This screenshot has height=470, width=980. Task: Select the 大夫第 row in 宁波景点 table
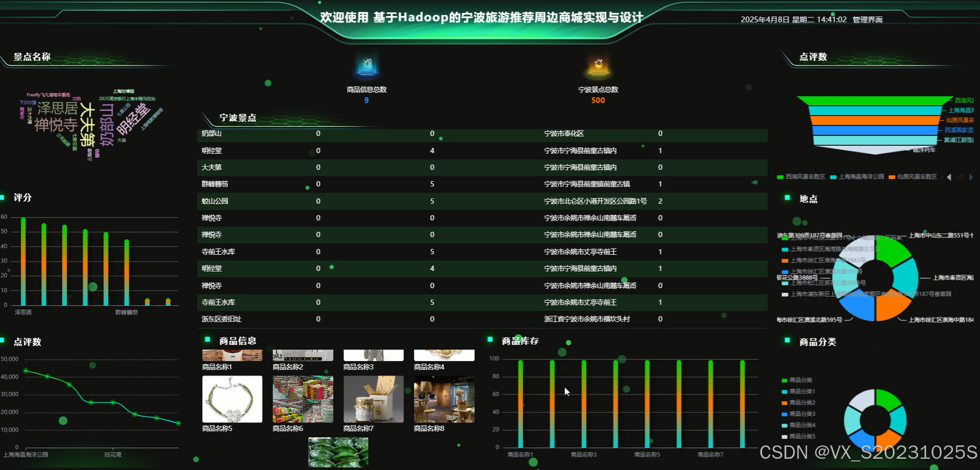pyautogui.click(x=482, y=167)
